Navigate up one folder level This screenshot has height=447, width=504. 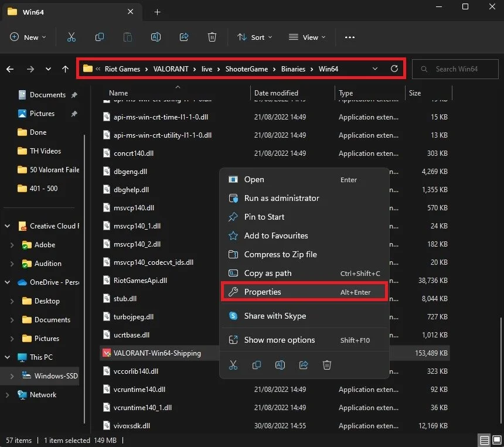tap(65, 69)
